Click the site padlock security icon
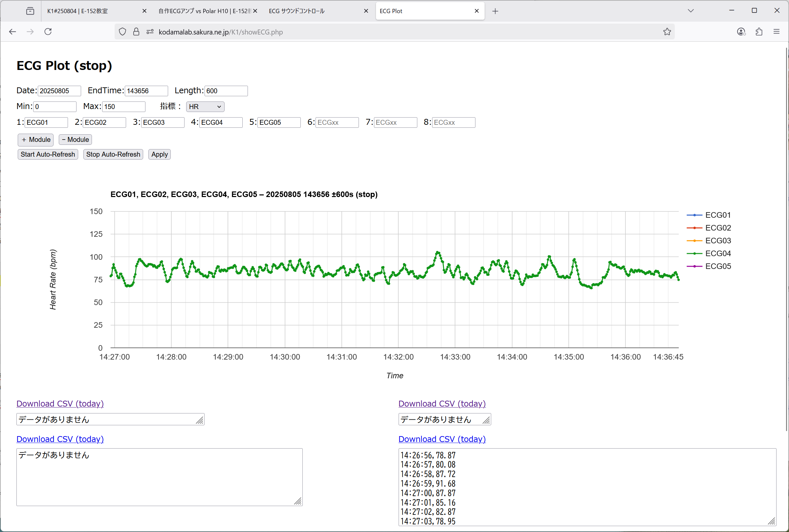789x532 pixels. tap(136, 32)
